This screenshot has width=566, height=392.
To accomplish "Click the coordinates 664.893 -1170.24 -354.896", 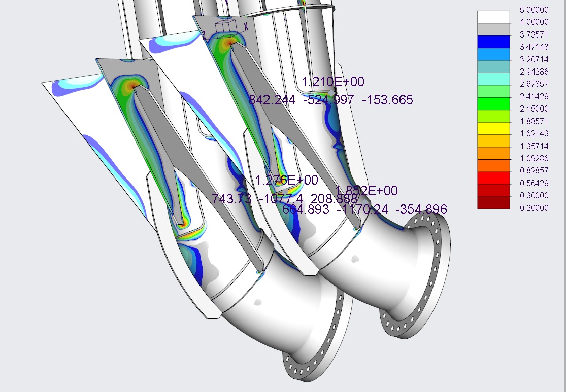I will [364, 209].
